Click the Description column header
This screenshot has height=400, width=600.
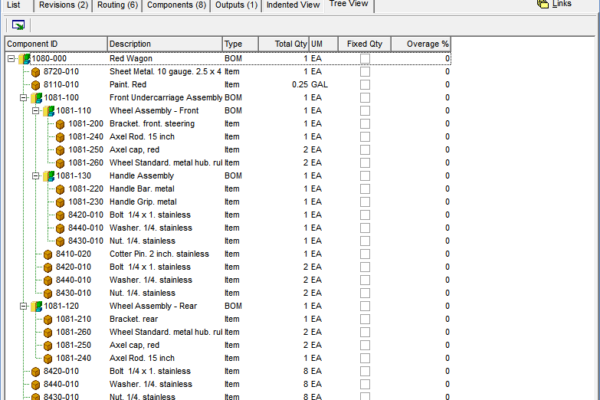pos(165,44)
